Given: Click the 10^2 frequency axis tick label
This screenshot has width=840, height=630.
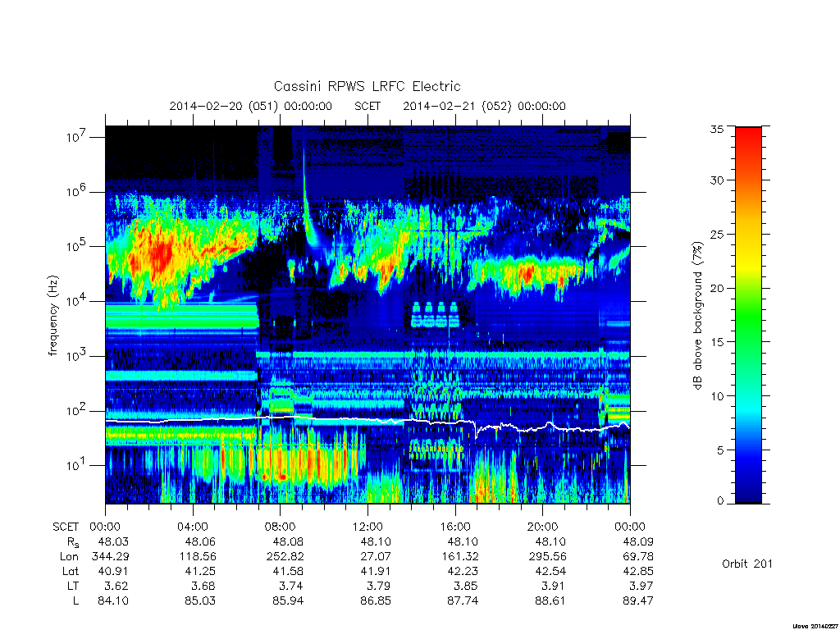Looking at the screenshot, I should tap(77, 411).
